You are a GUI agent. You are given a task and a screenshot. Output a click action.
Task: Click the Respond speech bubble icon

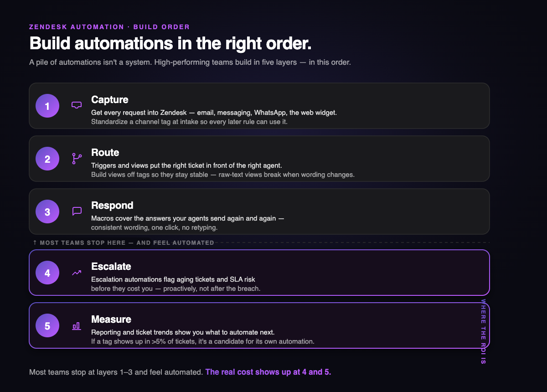point(77,211)
